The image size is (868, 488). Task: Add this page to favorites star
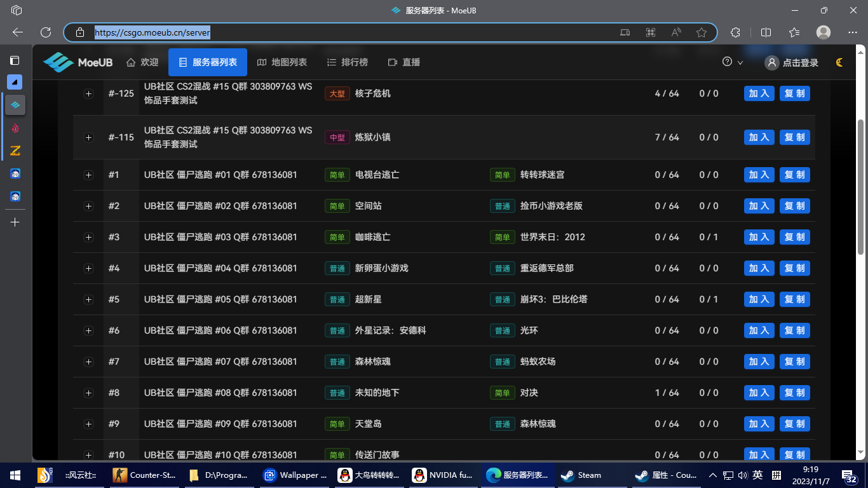coord(701,32)
